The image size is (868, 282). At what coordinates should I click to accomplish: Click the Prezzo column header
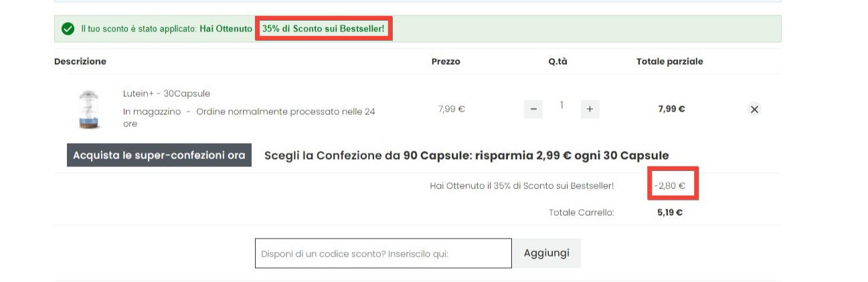[446, 61]
